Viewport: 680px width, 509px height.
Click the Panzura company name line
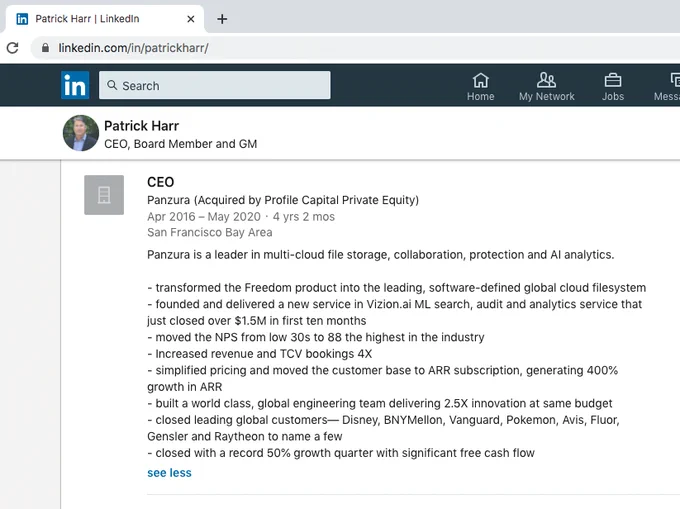[x=283, y=200]
